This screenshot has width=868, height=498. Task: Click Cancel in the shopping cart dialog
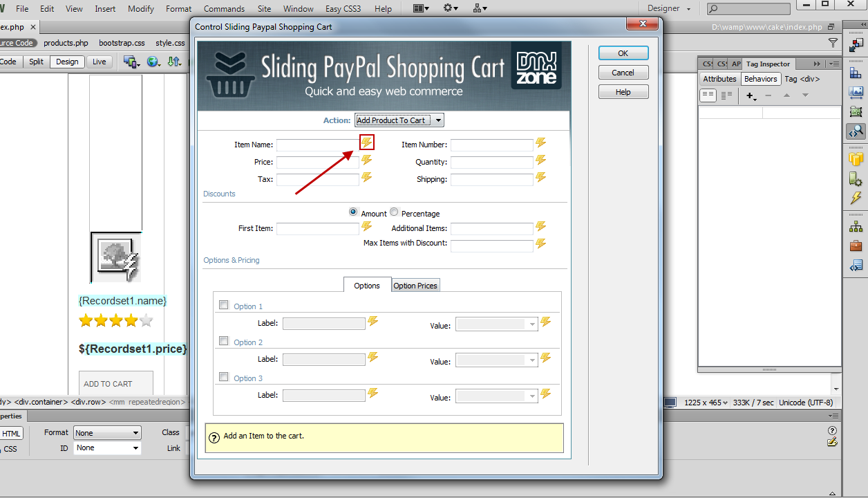[623, 73]
